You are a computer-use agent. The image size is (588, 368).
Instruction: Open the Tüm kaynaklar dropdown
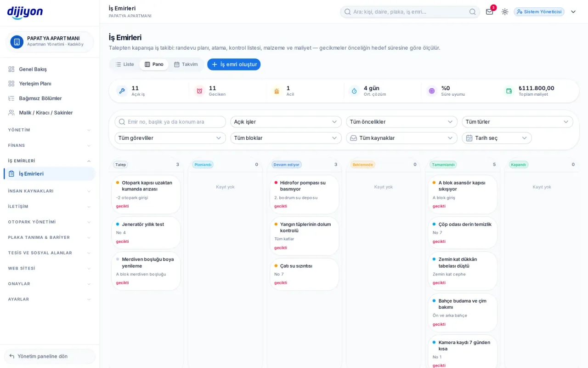[401, 138]
